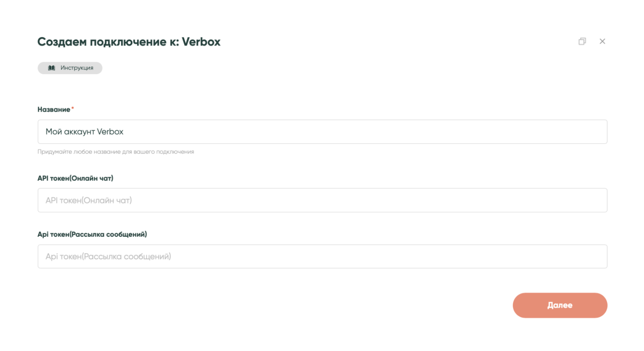644x351 pixels.
Task: Click the word Verbox in the heading
Action: [x=201, y=42]
